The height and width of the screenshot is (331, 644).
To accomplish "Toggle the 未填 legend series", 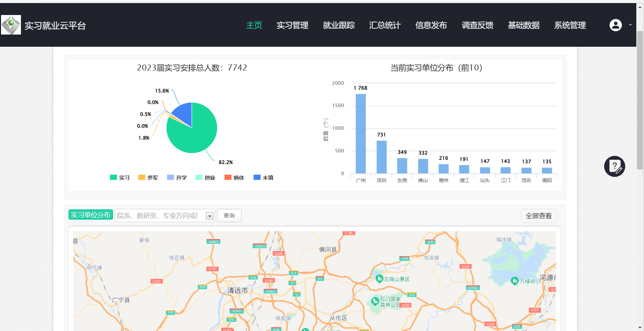I will (264, 178).
